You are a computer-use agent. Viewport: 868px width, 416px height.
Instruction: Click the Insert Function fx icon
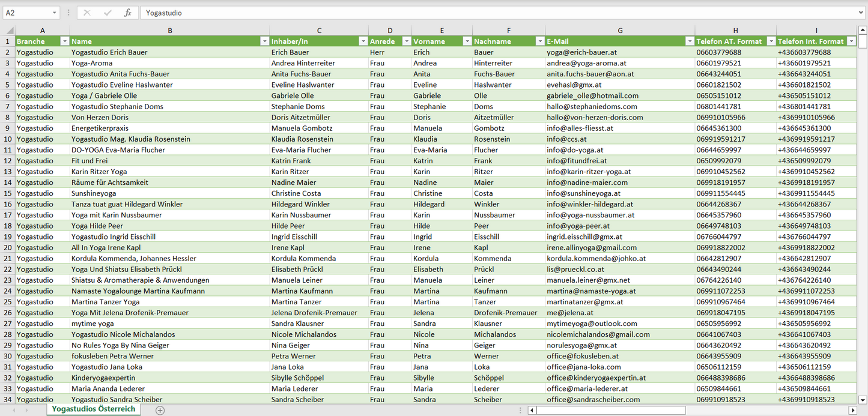tap(127, 13)
